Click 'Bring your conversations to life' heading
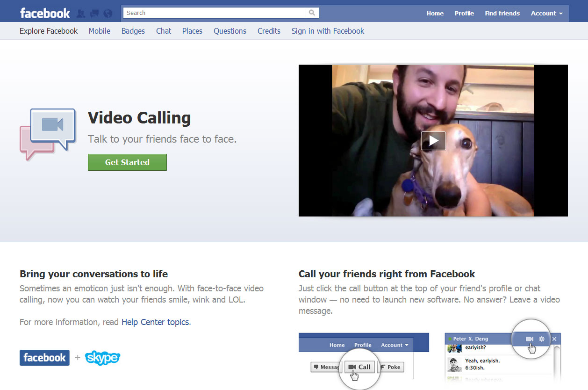 pyautogui.click(x=93, y=274)
